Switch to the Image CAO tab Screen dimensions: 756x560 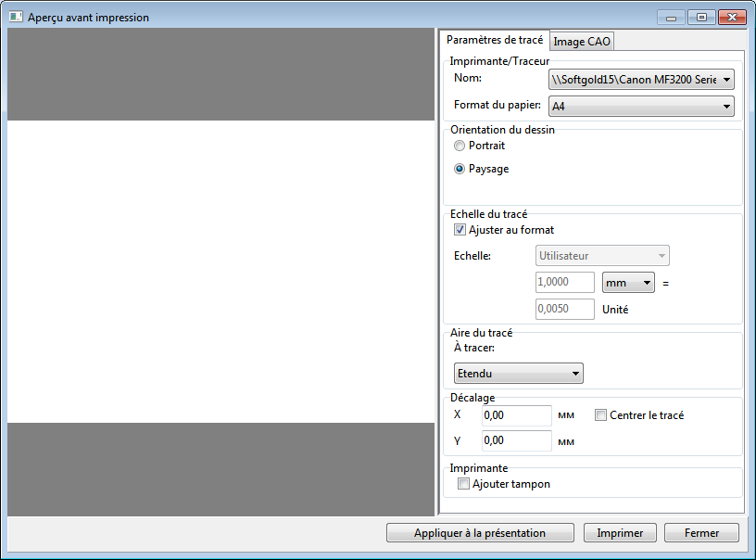click(582, 42)
